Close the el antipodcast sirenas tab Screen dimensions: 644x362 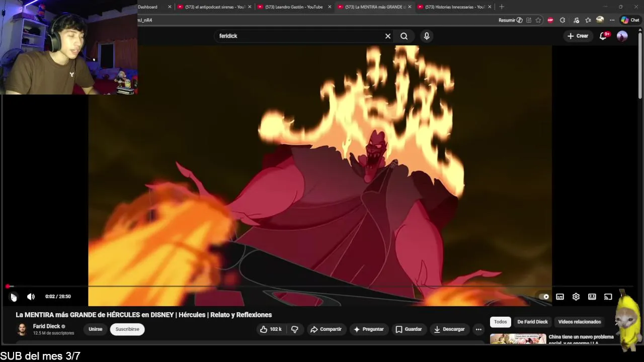tap(250, 7)
